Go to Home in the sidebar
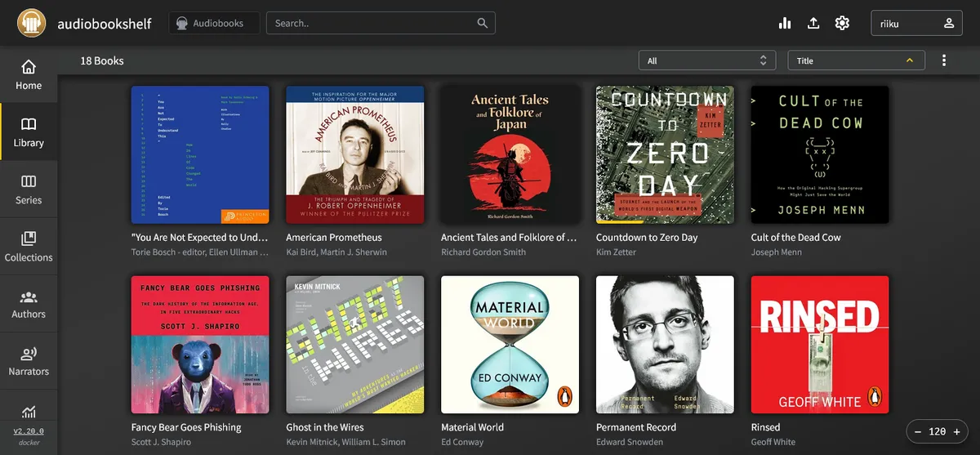This screenshot has height=455, width=980. point(29,74)
